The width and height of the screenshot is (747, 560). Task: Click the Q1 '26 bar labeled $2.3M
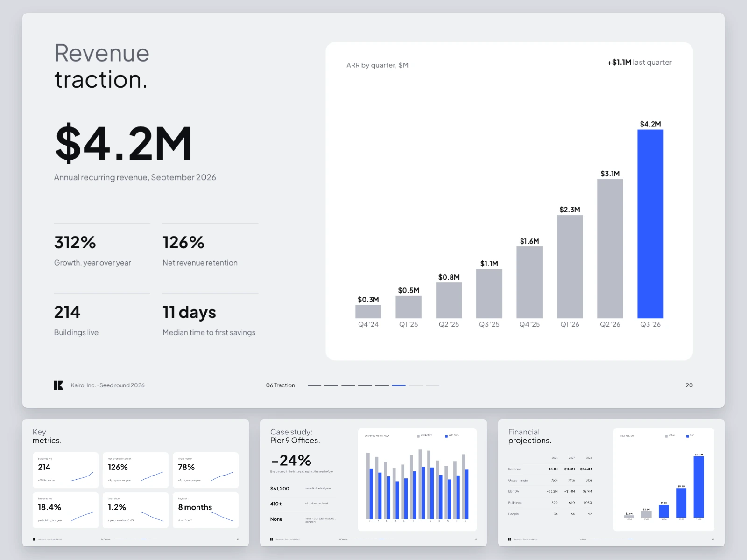pos(570,266)
